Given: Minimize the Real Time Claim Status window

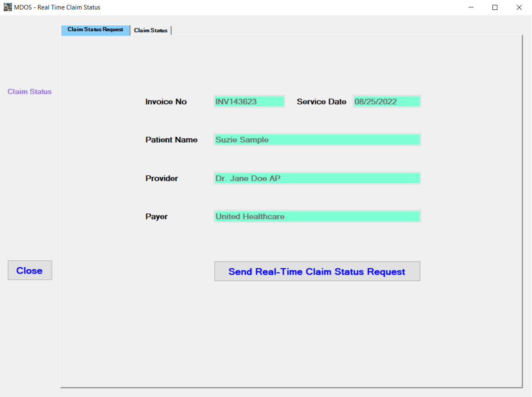Looking at the screenshot, I should tap(471, 7).
